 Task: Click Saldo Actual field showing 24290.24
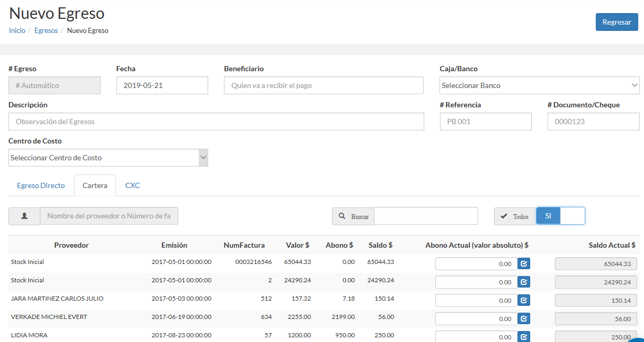coord(596,282)
